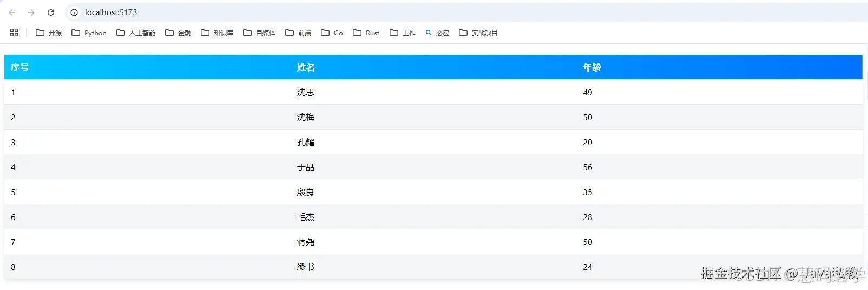Viewport: 868px width, 290px height.
Task: Click age 28 in 毛杰's row
Action: click(x=588, y=217)
